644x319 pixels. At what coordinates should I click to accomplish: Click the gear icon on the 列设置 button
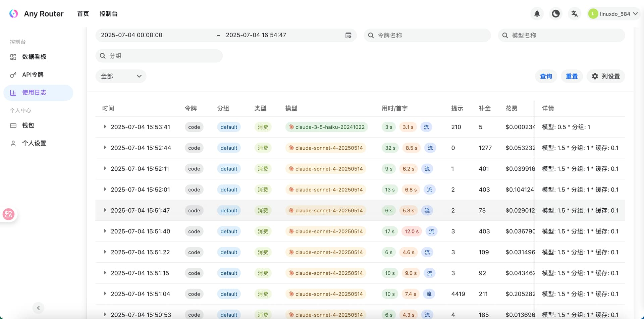coord(595,76)
